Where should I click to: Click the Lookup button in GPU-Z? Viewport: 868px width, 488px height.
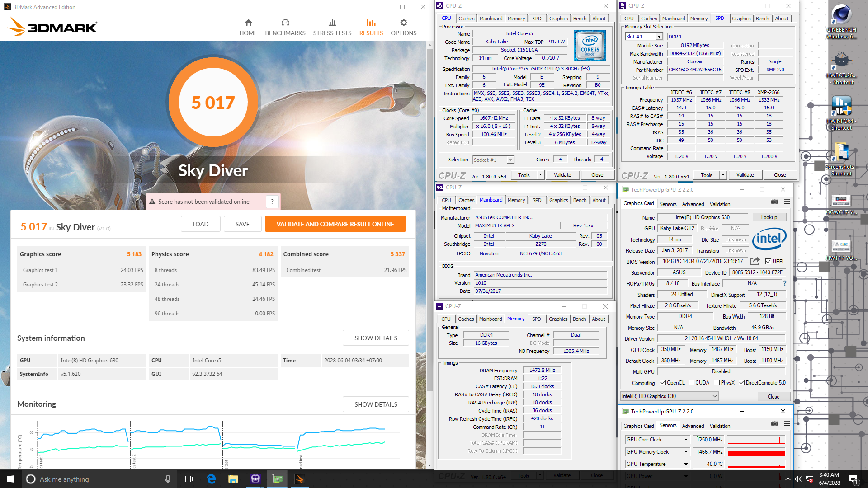tap(769, 217)
